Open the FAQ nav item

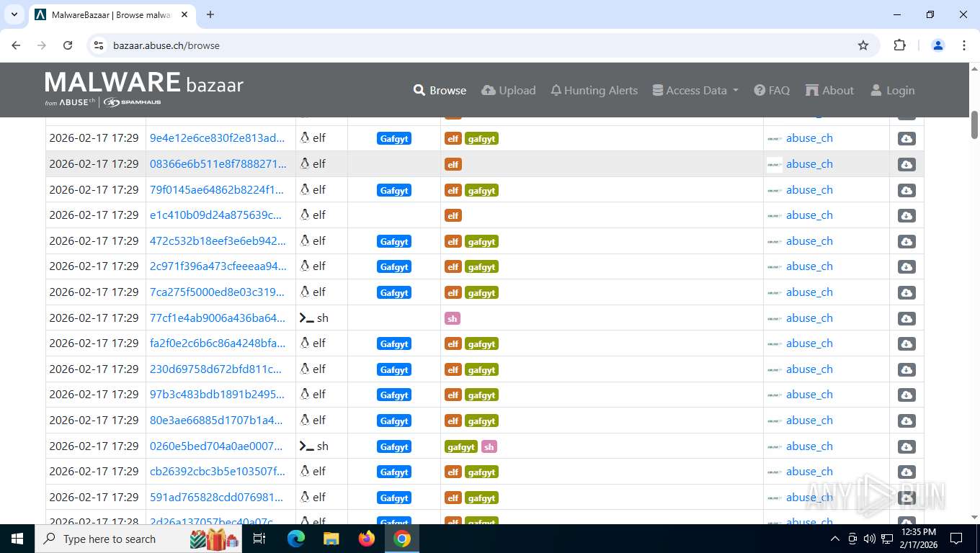point(772,91)
